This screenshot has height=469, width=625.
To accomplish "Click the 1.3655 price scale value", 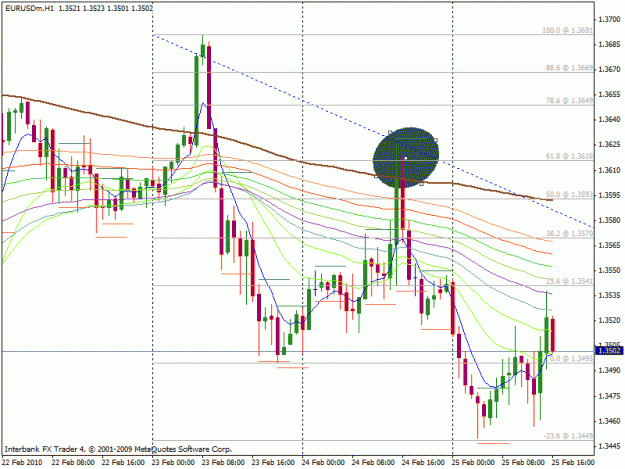I will [610, 94].
